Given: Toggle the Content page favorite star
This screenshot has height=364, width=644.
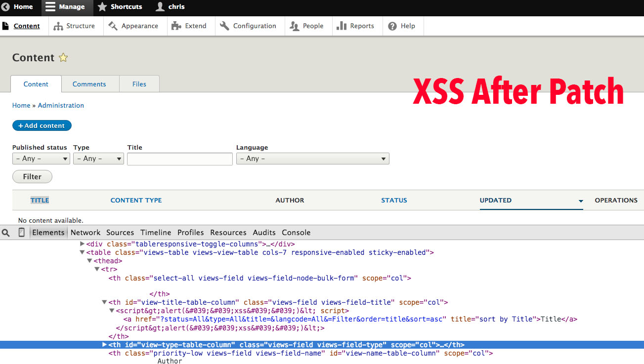Looking at the screenshot, I should click(63, 57).
